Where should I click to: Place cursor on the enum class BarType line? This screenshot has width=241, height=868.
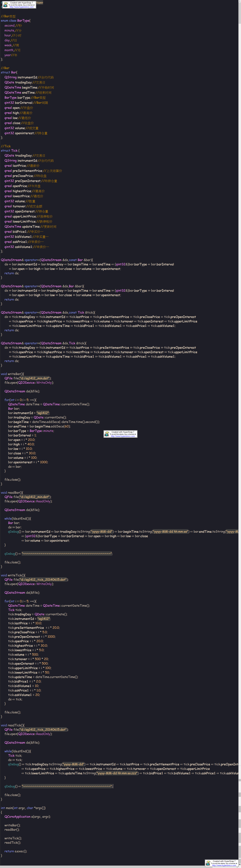pos(16,21)
